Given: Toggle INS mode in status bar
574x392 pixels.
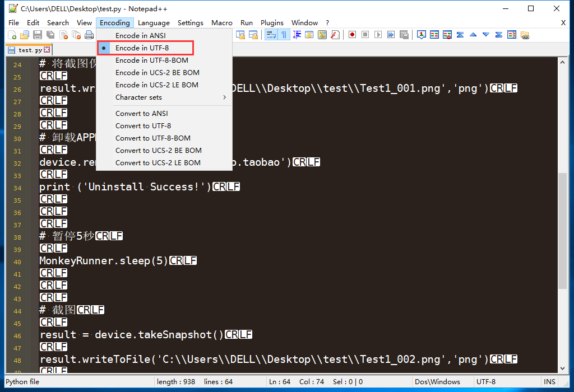Looking at the screenshot, I should tap(549, 382).
